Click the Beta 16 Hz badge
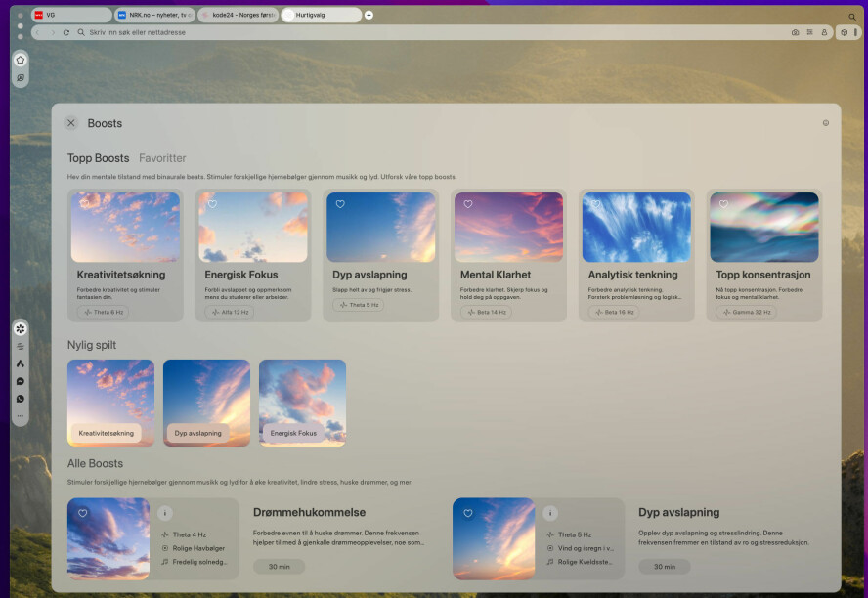The height and width of the screenshot is (598, 868). pyautogui.click(x=614, y=312)
